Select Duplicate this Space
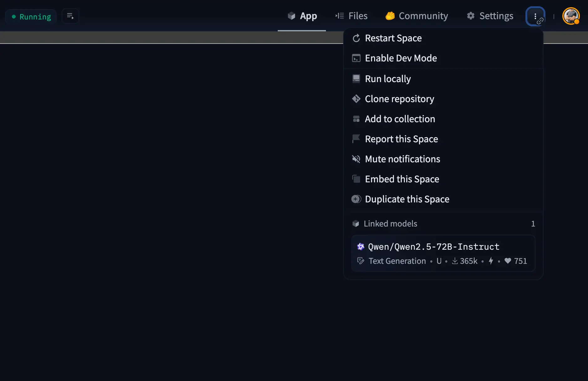The image size is (588, 381). [443, 199]
